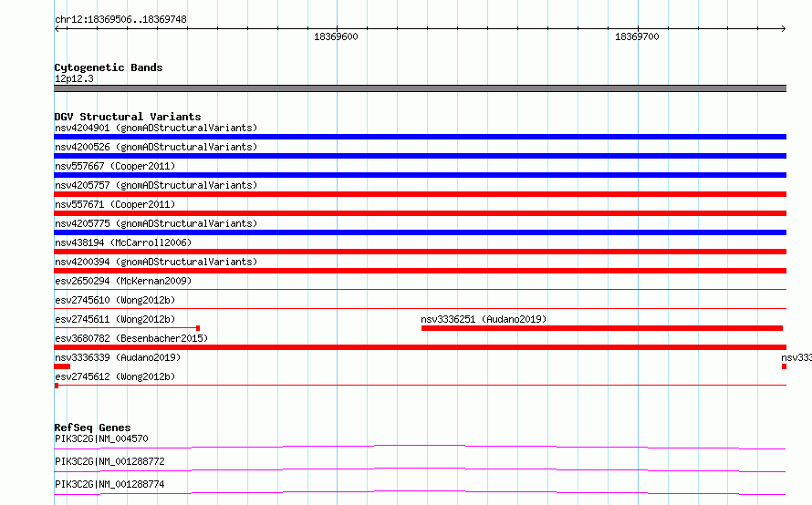The width and height of the screenshot is (812, 505).
Task: Select the blue bar under nsv557667
Action: click(x=420, y=175)
